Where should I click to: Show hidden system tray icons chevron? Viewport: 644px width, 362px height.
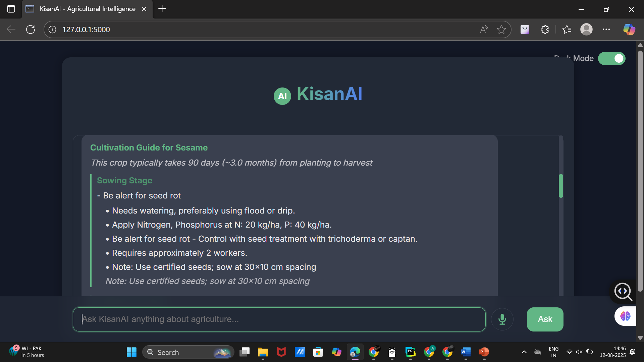click(524, 352)
